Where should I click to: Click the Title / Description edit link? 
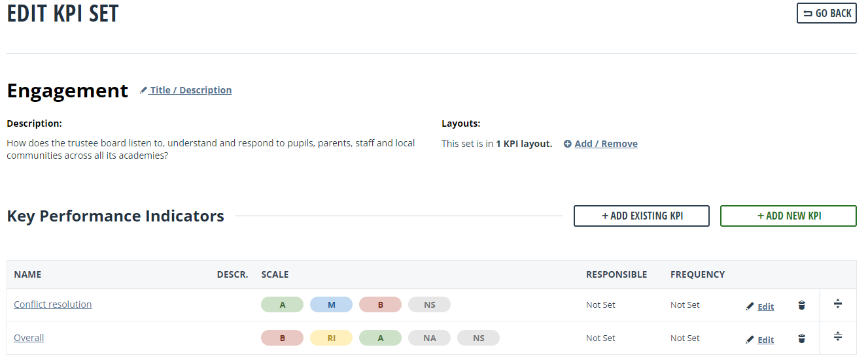click(190, 90)
